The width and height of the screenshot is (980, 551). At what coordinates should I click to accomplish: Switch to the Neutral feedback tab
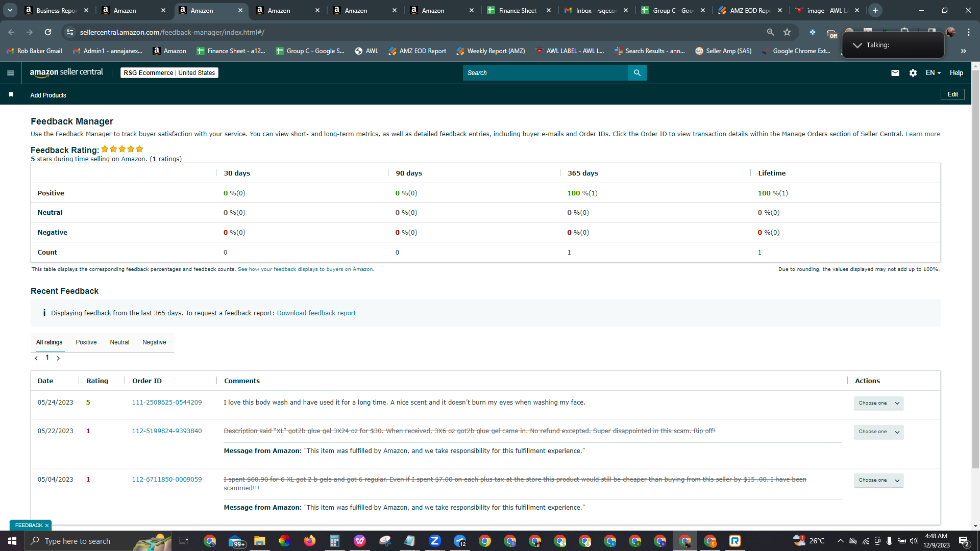(x=119, y=342)
